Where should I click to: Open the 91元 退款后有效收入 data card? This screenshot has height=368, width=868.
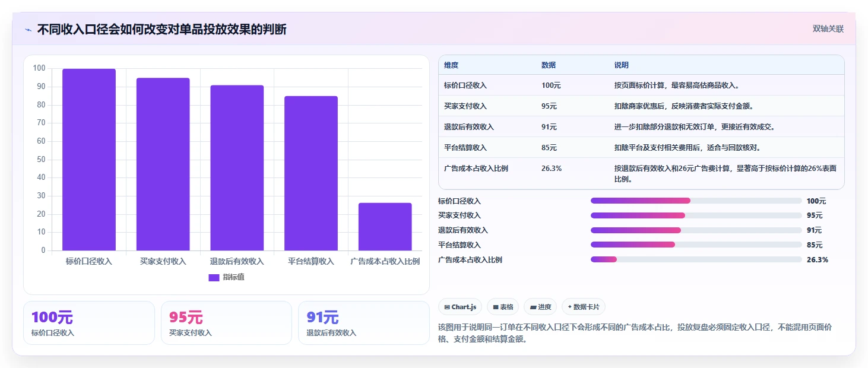363,323
